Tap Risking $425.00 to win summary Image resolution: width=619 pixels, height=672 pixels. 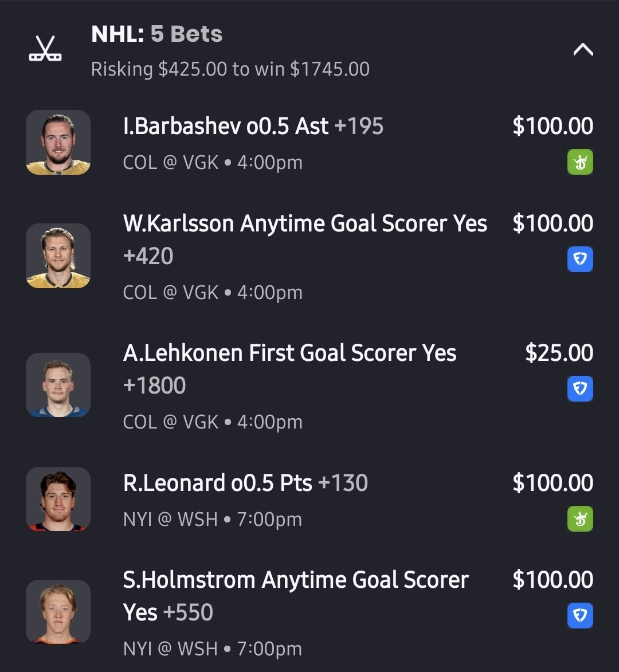tap(230, 69)
